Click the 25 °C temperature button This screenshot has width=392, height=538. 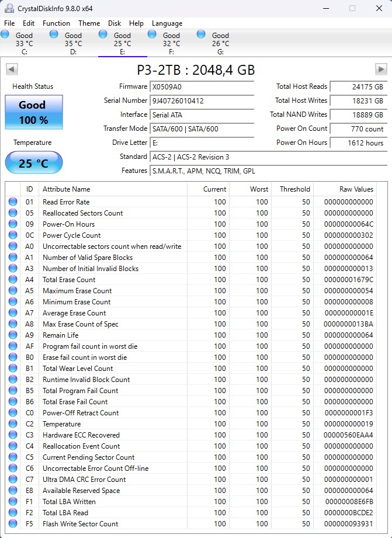pyautogui.click(x=34, y=162)
